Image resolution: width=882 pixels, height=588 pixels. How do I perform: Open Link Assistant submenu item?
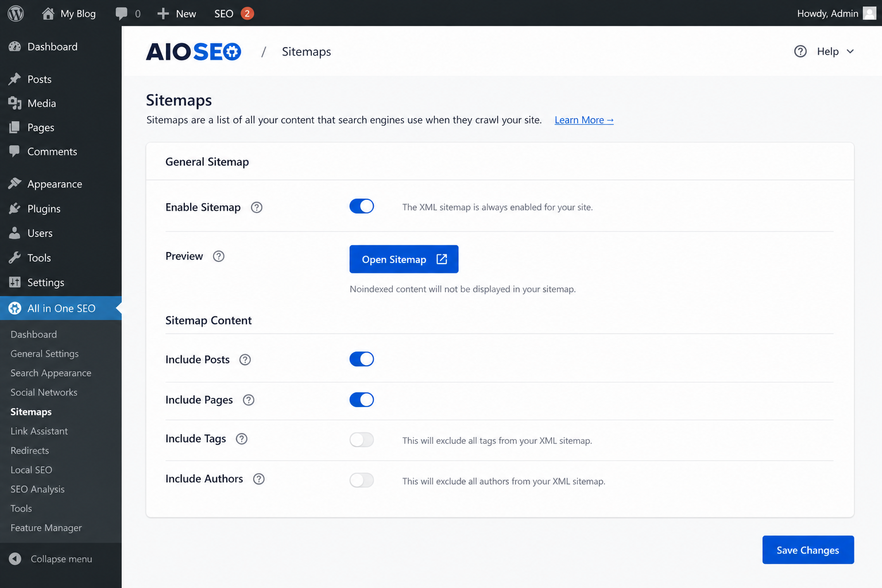39,431
